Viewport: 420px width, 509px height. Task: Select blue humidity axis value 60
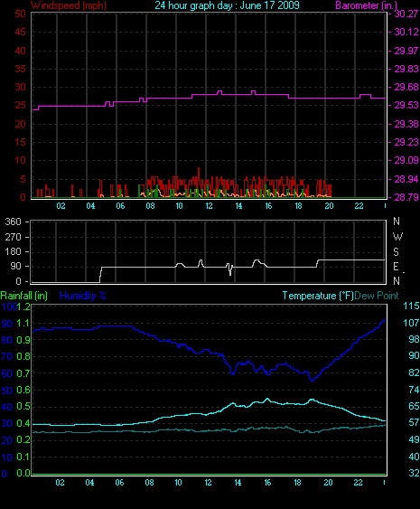coord(6,373)
